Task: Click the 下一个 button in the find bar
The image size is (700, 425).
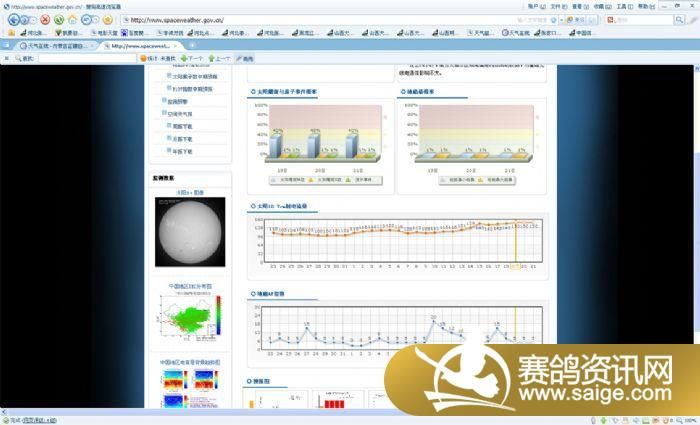Action: click(194, 58)
